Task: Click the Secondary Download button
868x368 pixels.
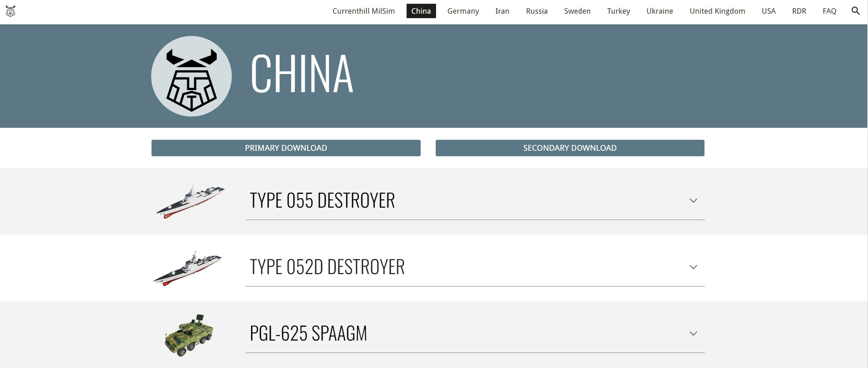Action: point(570,148)
